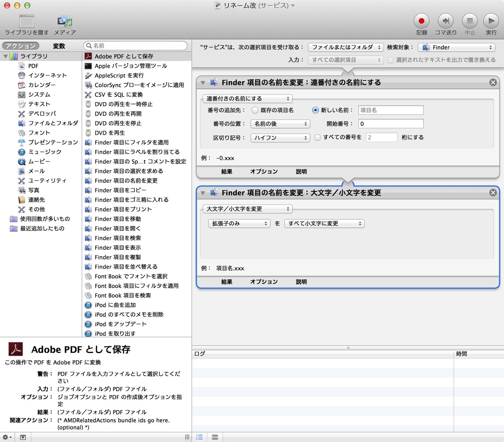Switch to the アクション tab

click(21, 46)
